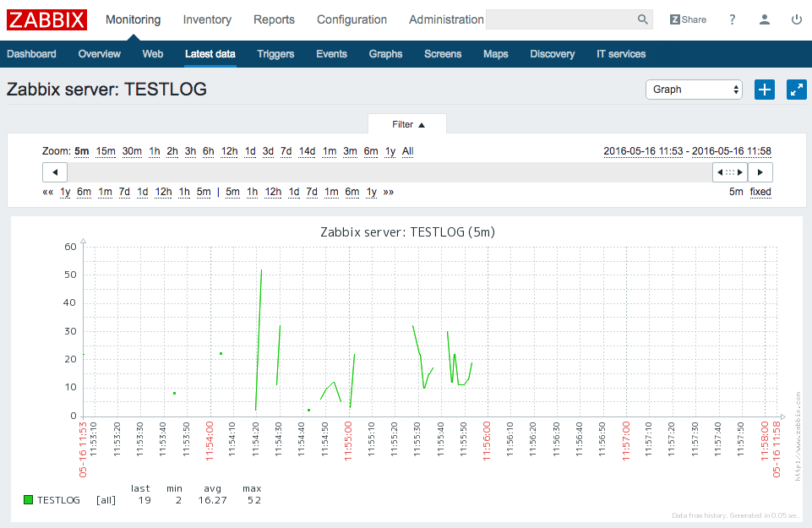The height and width of the screenshot is (528, 812).
Task: Go to the Events tab
Action: click(331, 54)
